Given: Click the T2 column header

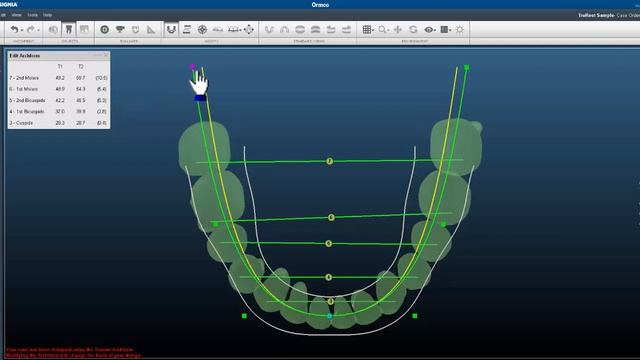Looking at the screenshot, I should [81, 66].
